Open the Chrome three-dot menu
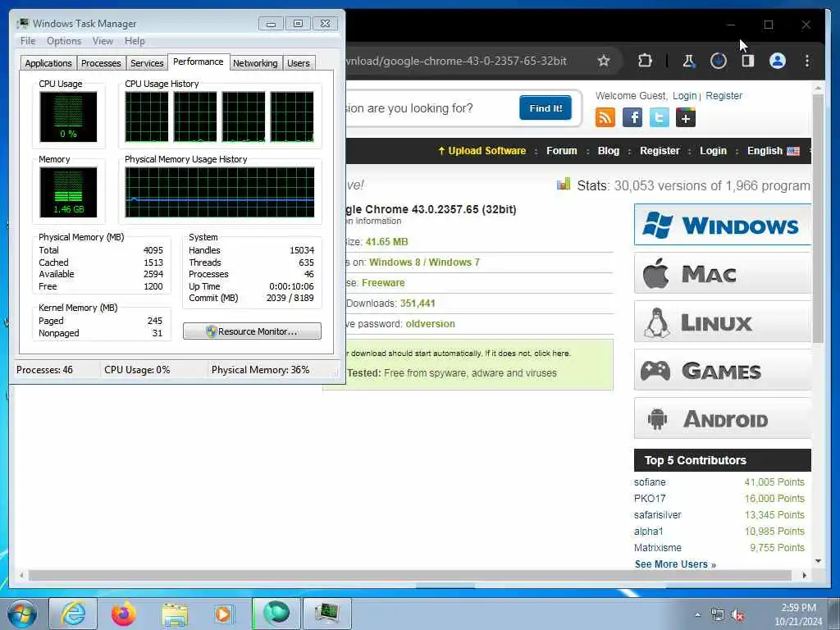Image resolution: width=840 pixels, height=630 pixels. coord(807,61)
